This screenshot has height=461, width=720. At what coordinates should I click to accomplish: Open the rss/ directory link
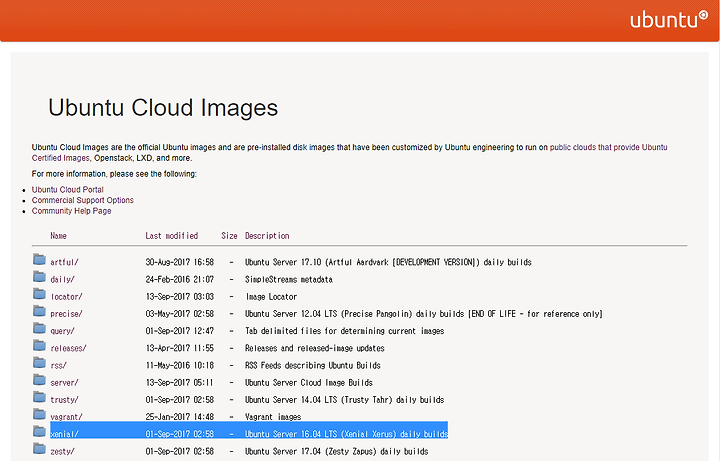tap(58, 365)
